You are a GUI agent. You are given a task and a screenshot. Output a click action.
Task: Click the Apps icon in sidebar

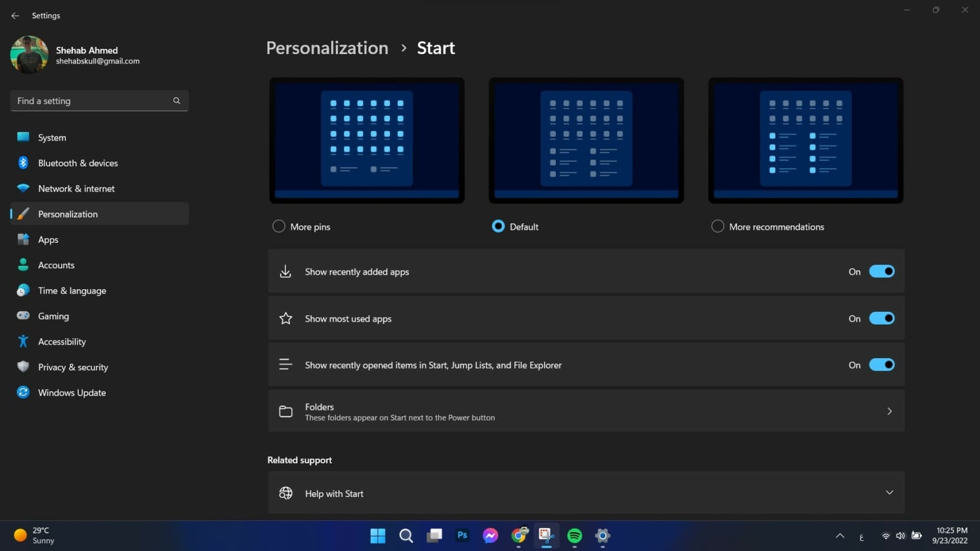coord(23,239)
